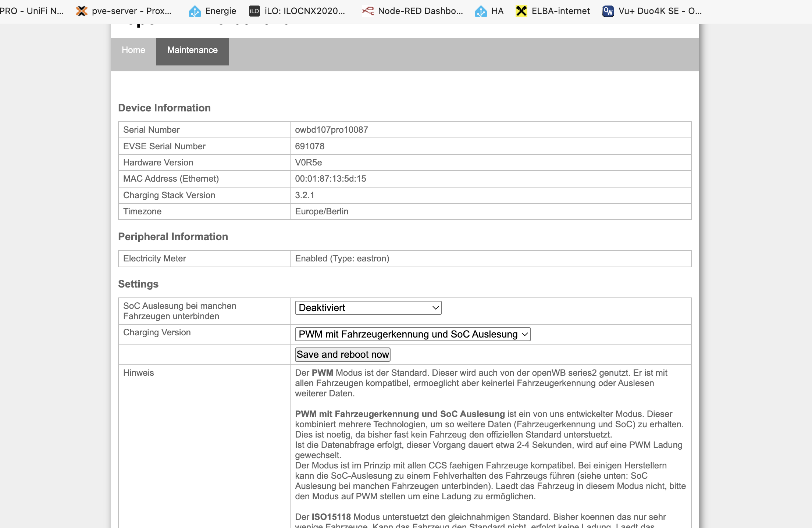The height and width of the screenshot is (528, 812).
Task: Open the pve-server Proxmox bookmark icon
Action: point(82,11)
